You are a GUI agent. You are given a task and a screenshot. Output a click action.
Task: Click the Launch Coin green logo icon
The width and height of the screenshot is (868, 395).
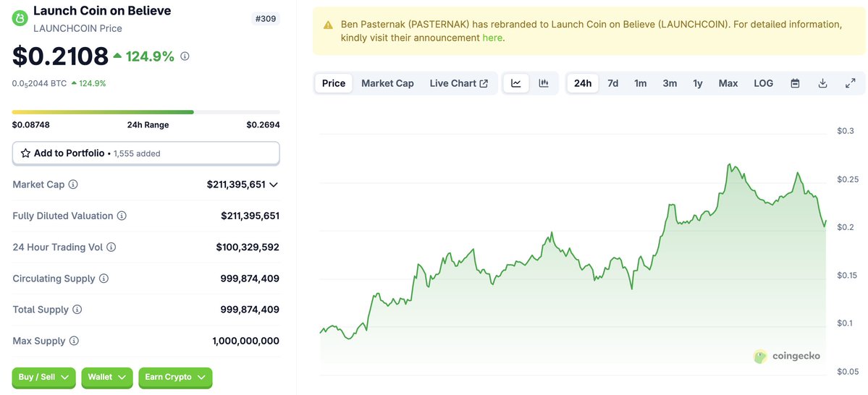pos(20,18)
